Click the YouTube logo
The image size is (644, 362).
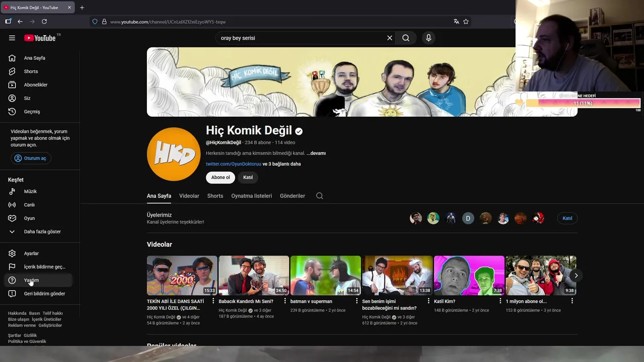coord(40,38)
